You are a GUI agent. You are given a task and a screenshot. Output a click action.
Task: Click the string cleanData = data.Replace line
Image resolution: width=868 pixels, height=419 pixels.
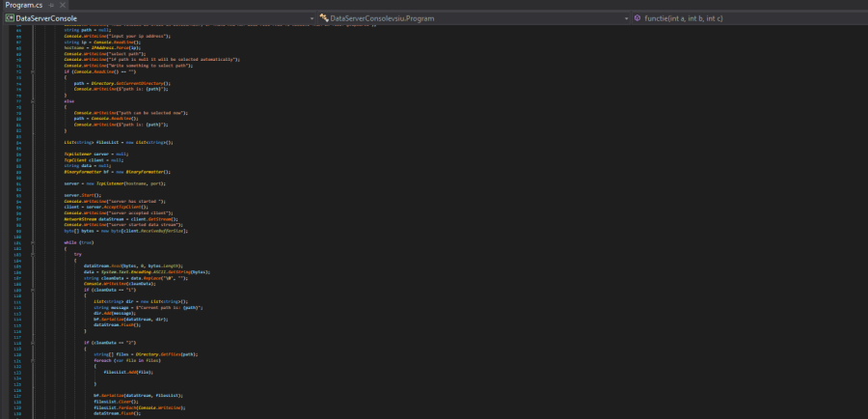(x=136, y=278)
